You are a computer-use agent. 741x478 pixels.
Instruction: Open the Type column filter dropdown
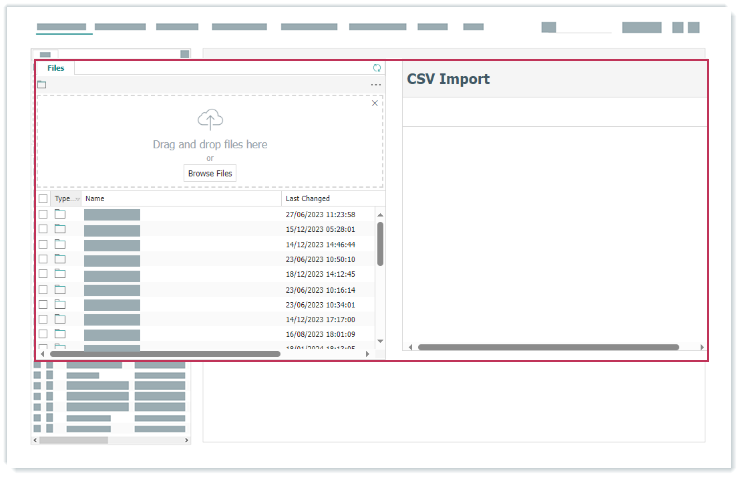tap(78, 199)
